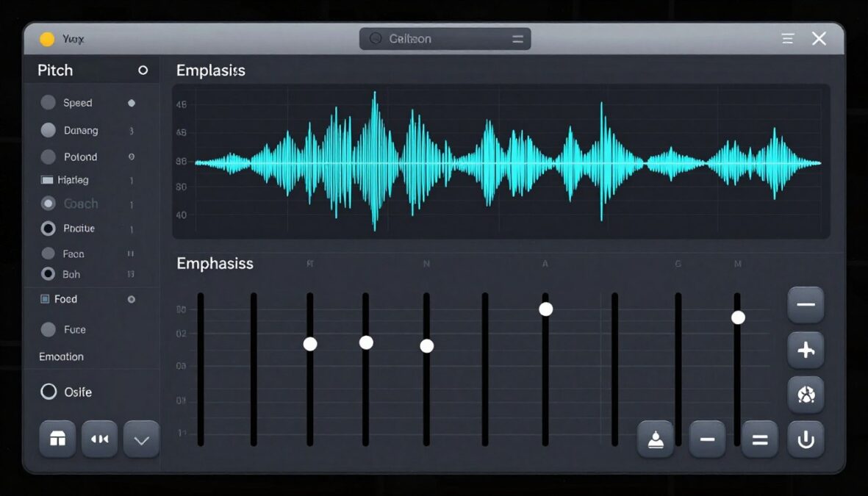Switch to the Emphasiss tab
The image size is (868, 496).
(215, 263)
